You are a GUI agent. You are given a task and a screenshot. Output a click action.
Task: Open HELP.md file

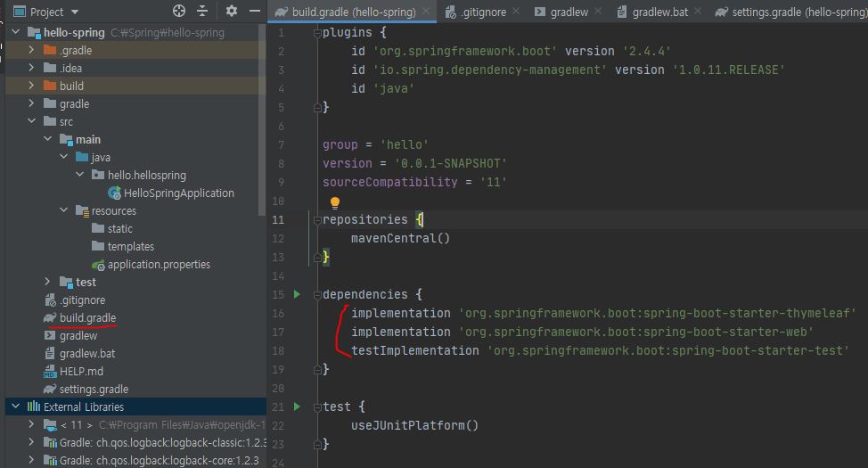(81, 371)
